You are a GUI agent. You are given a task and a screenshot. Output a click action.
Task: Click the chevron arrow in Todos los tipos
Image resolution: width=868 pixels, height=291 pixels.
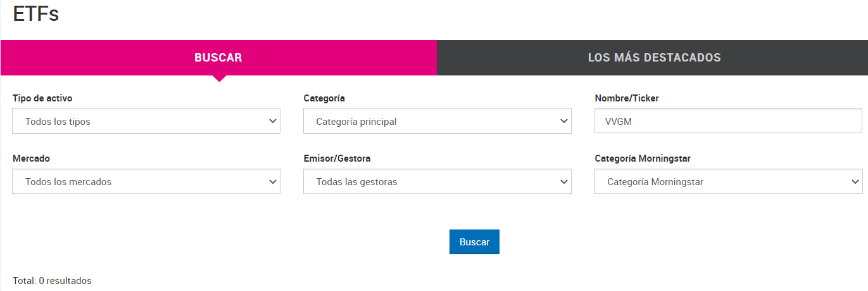tap(273, 121)
